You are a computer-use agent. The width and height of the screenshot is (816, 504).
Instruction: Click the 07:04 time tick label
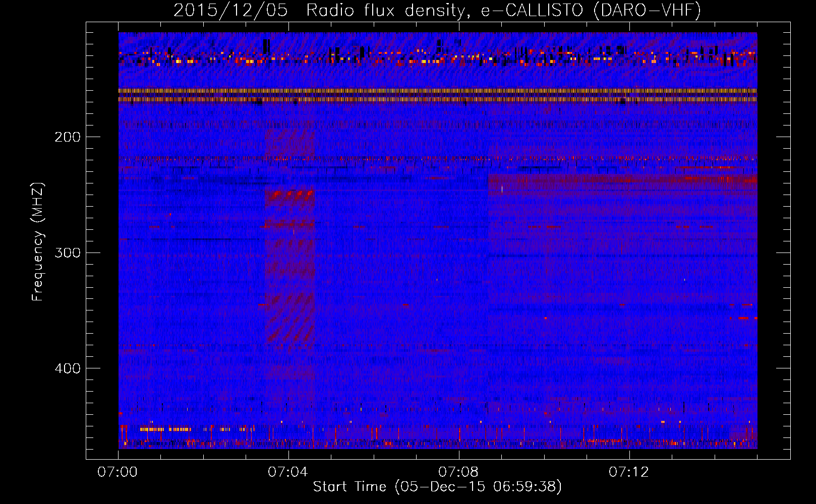[x=288, y=472]
